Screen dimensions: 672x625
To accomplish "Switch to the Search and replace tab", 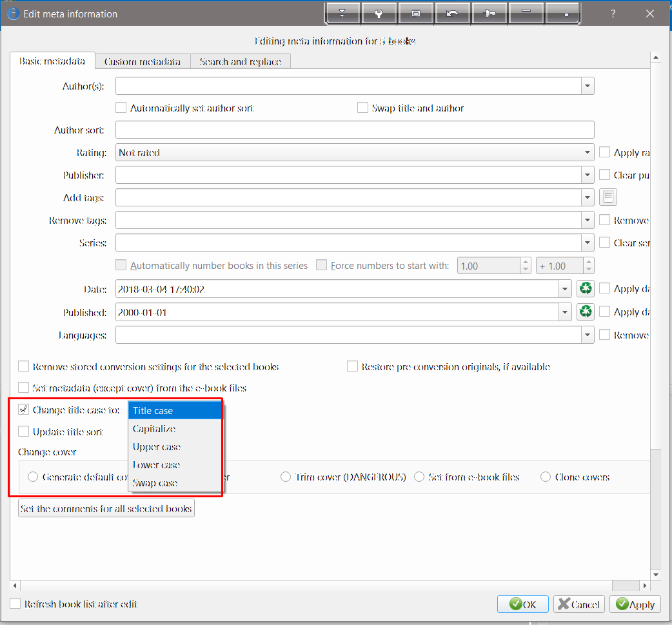I will coord(240,61).
